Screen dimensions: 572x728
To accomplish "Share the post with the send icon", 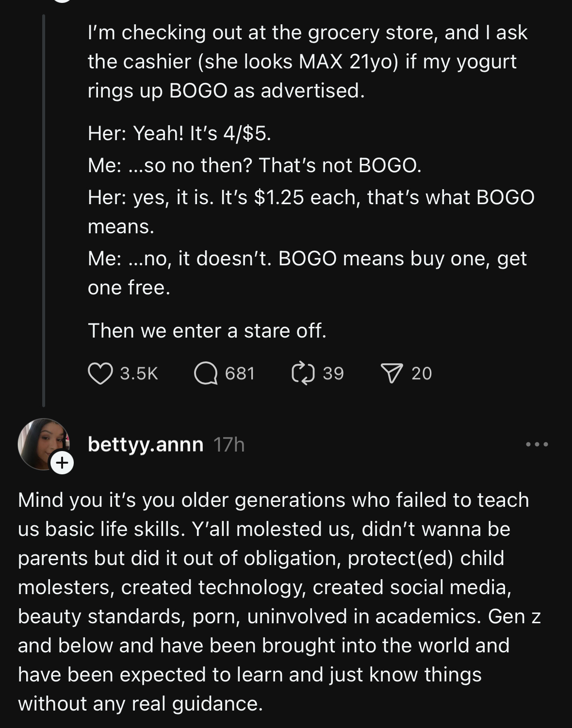I will pyautogui.click(x=392, y=373).
